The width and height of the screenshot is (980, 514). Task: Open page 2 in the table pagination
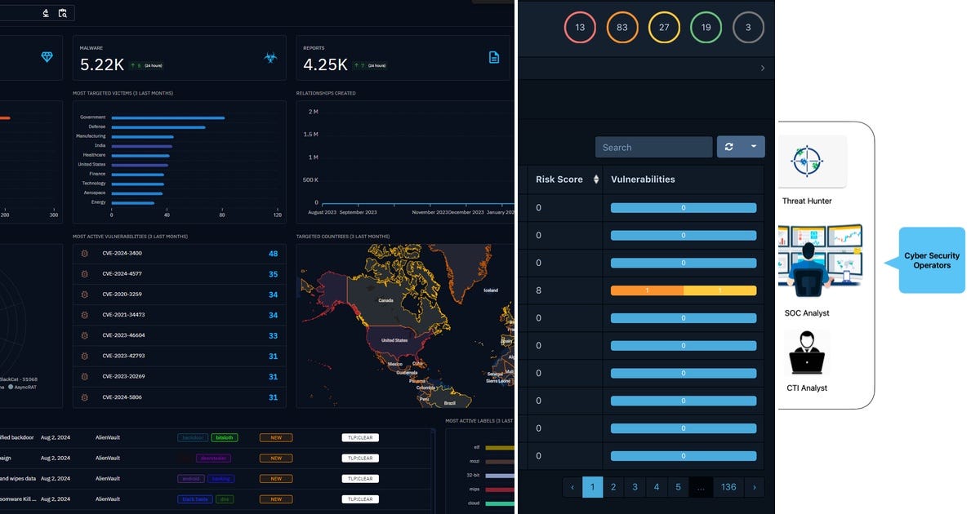click(x=613, y=487)
